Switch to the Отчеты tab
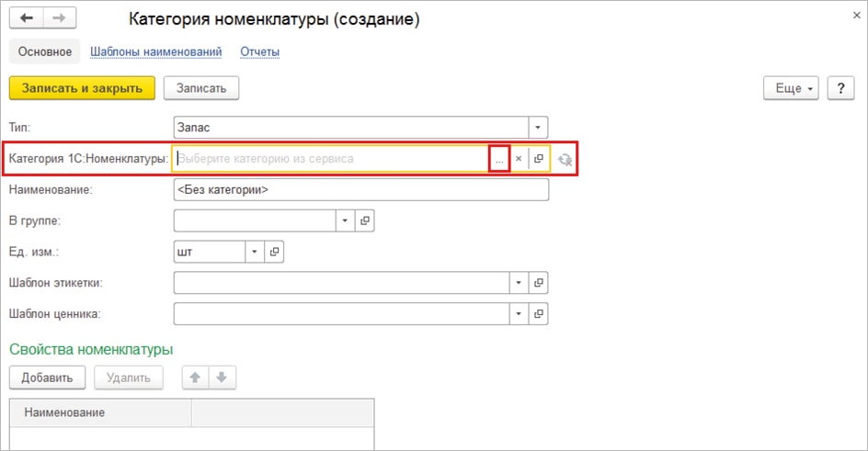The width and height of the screenshot is (868, 451). [x=260, y=51]
